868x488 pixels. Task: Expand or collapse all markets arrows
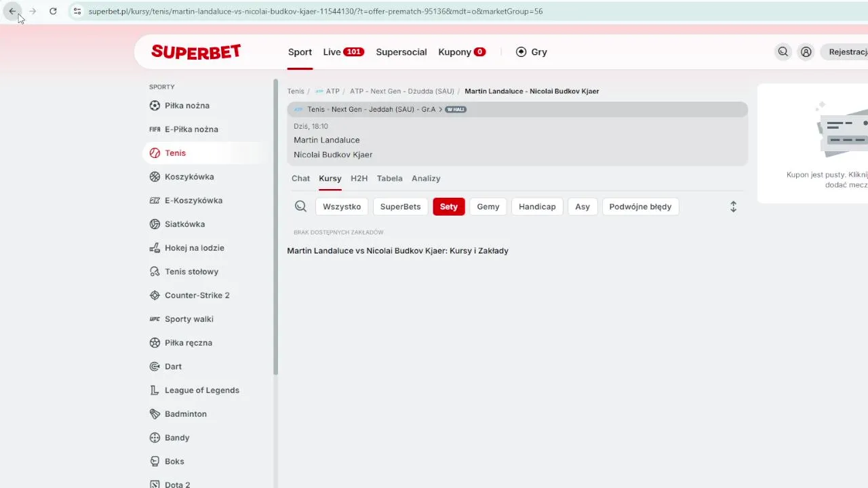point(733,207)
